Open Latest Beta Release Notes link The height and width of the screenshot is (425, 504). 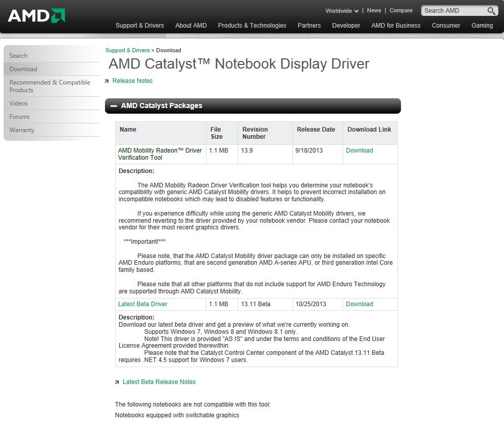pos(159,382)
